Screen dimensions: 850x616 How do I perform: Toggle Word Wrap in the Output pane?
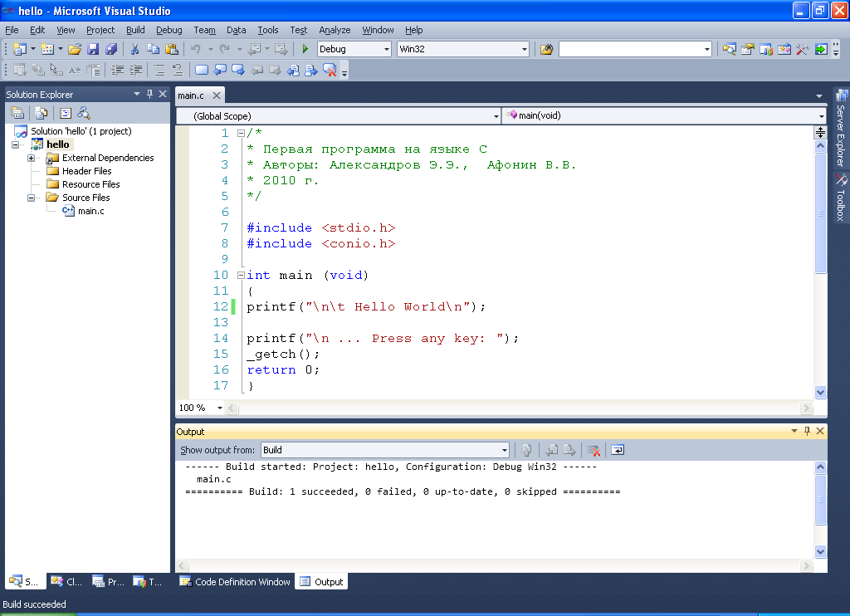(x=618, y=450)
